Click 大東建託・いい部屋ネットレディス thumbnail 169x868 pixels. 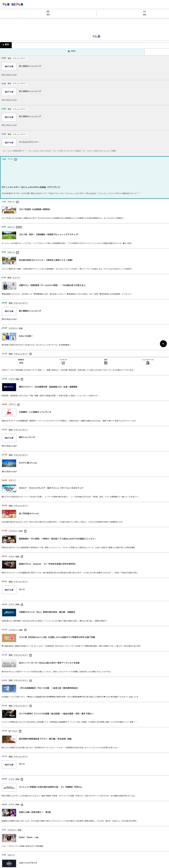pos(9,412)
